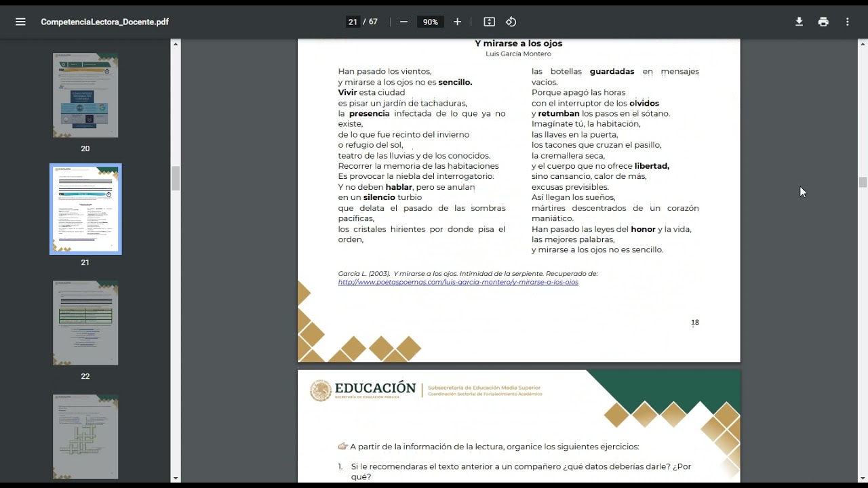Screen dimensions: 868x488
Task: Click the main document scroll up arrow
Action: click(863, 43)
